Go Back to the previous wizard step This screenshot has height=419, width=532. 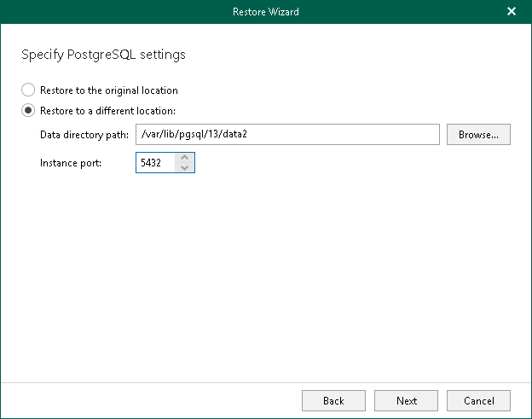333,400
